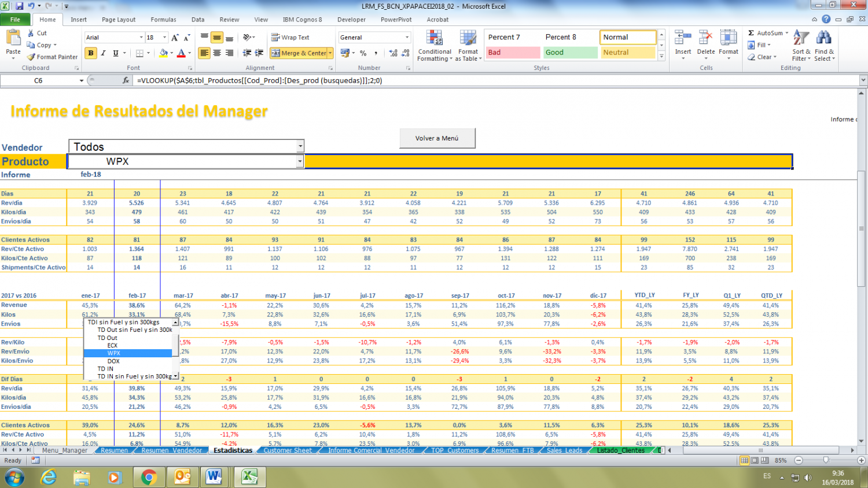
Task: Open Format as Table gallery
Action: click(468, 46)
